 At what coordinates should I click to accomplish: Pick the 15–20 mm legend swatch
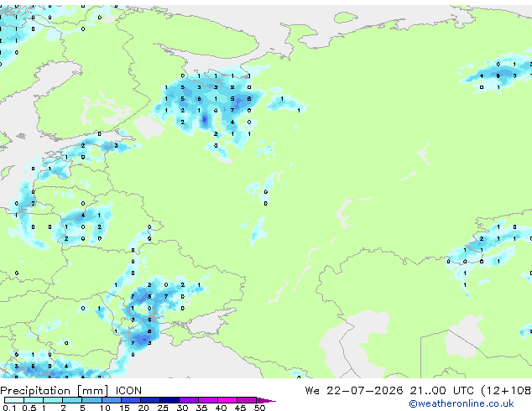coord(131,400)
